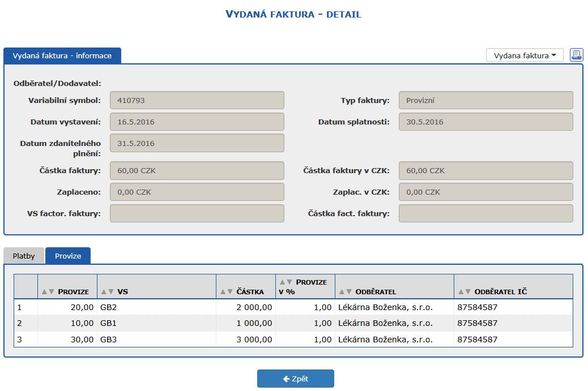Click the 1,00 percent in GB1 row
588x391 pixels.
coord(323,323)
